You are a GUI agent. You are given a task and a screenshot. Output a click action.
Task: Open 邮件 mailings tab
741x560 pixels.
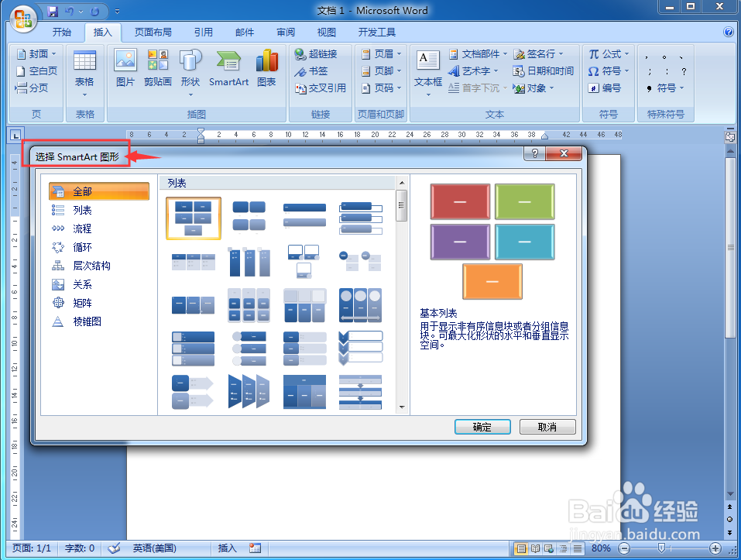click(245, 32)
